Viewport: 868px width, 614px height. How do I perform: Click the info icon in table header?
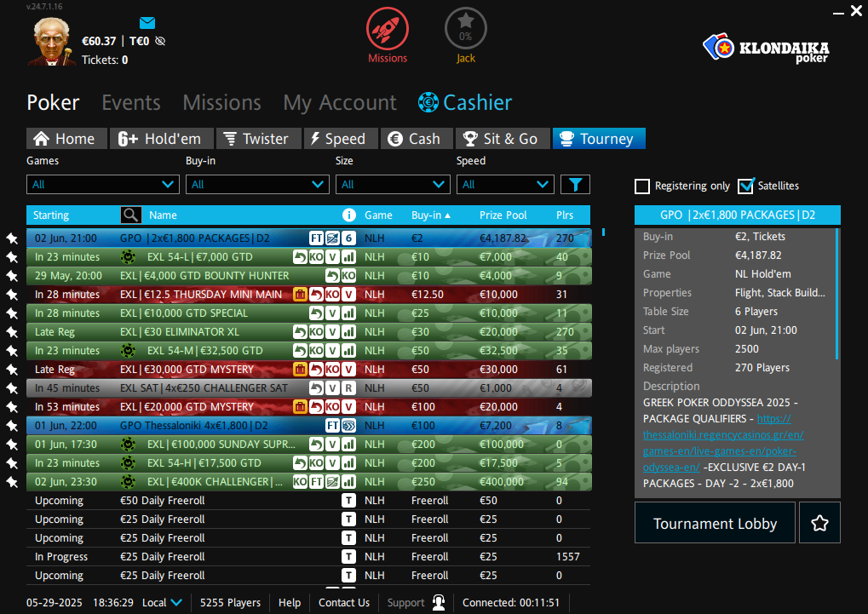[348, 215]
